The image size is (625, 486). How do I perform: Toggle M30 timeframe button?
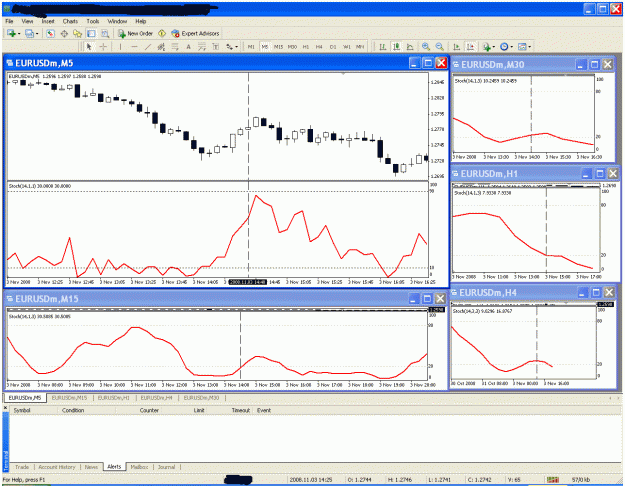292,47
